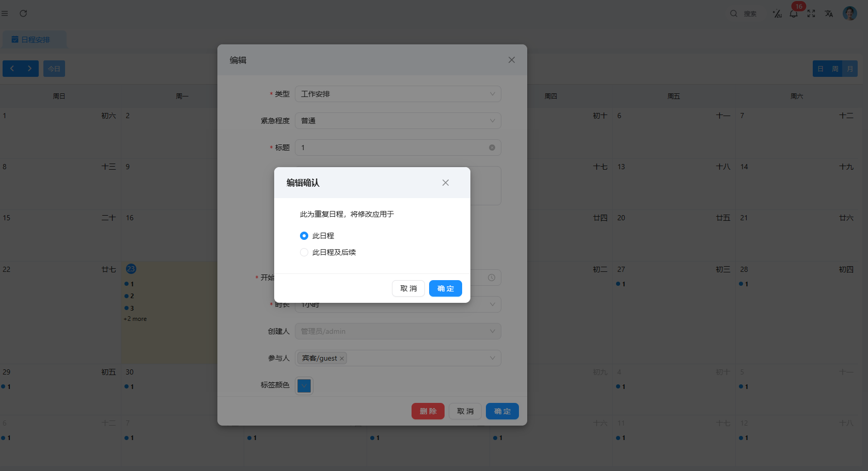The height and width of the screenshot is (471, 868).
Task: Click 确定 in the 编辑 dialog footer
Action: pyautogui.click(x=502, y=411)
